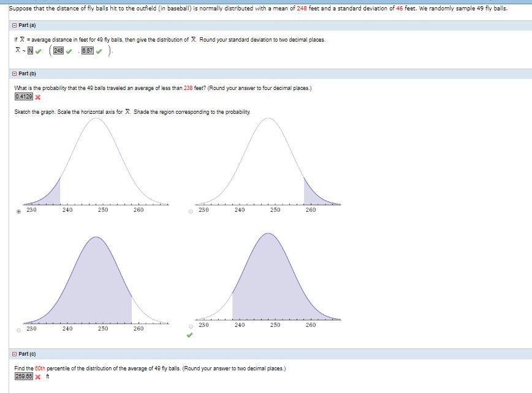
Task: Collapse the Part (b) section
Action: coord(14,73)
